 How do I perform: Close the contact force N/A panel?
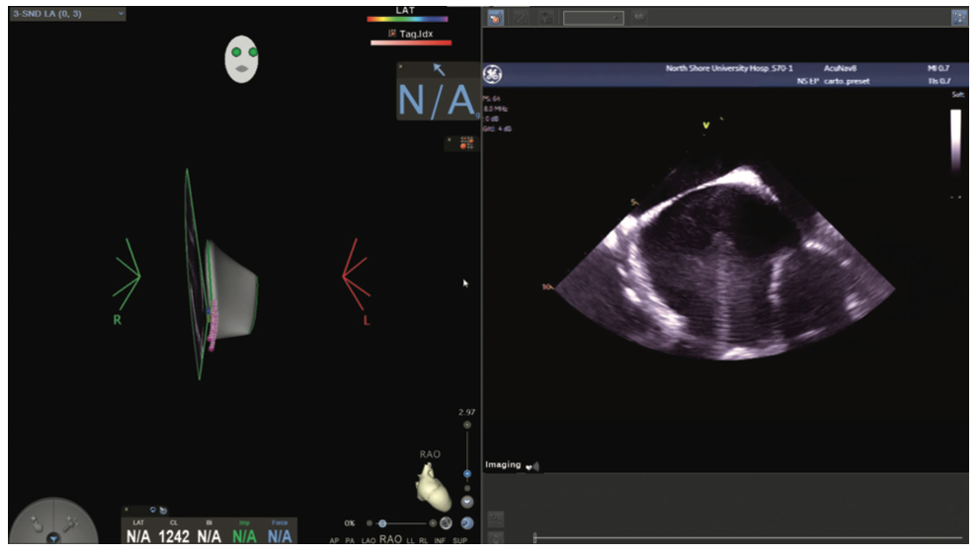401,66
